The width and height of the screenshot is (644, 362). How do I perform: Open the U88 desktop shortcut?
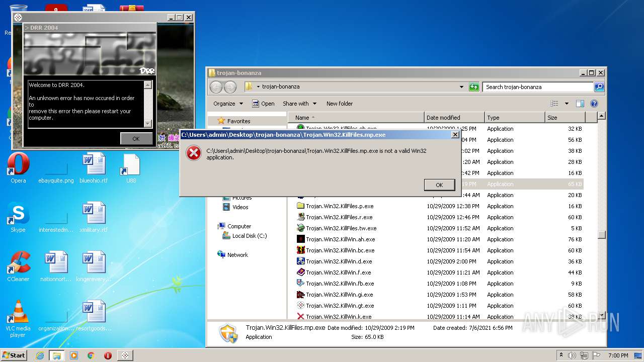(131, 168)
